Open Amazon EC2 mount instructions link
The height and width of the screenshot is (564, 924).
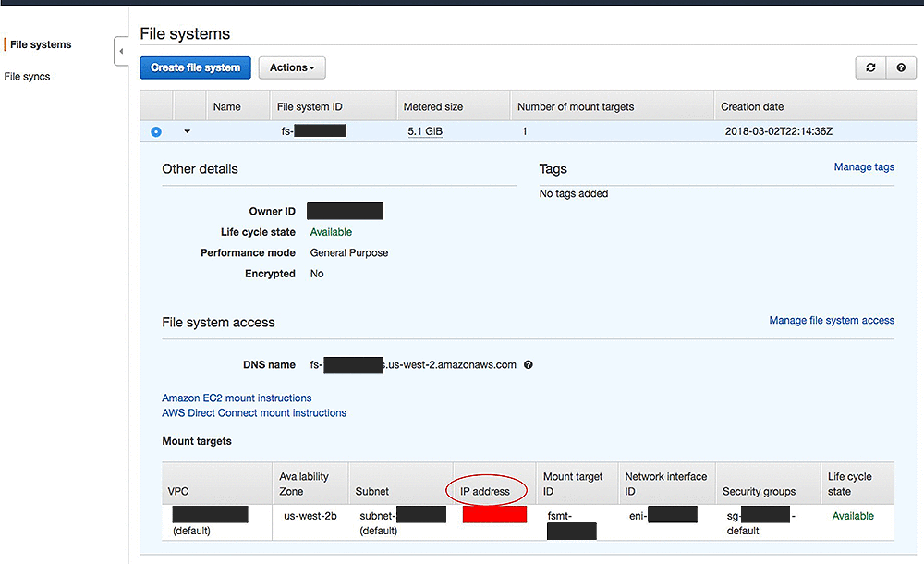pos(237,398)
